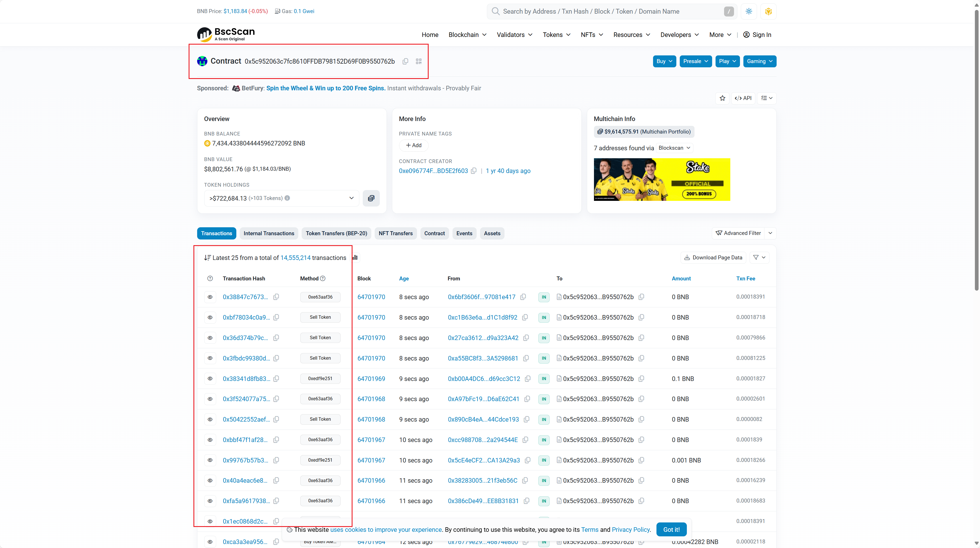Open multichain token holdings coins icon
This screenshot has width=980, height=548.
click(x=371, y=198)
